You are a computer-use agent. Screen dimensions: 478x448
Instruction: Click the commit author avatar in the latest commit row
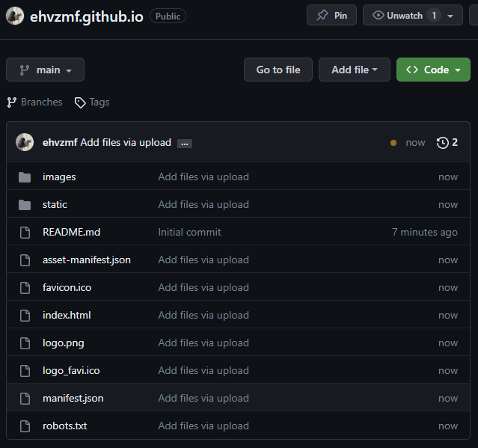coord(25,142)
